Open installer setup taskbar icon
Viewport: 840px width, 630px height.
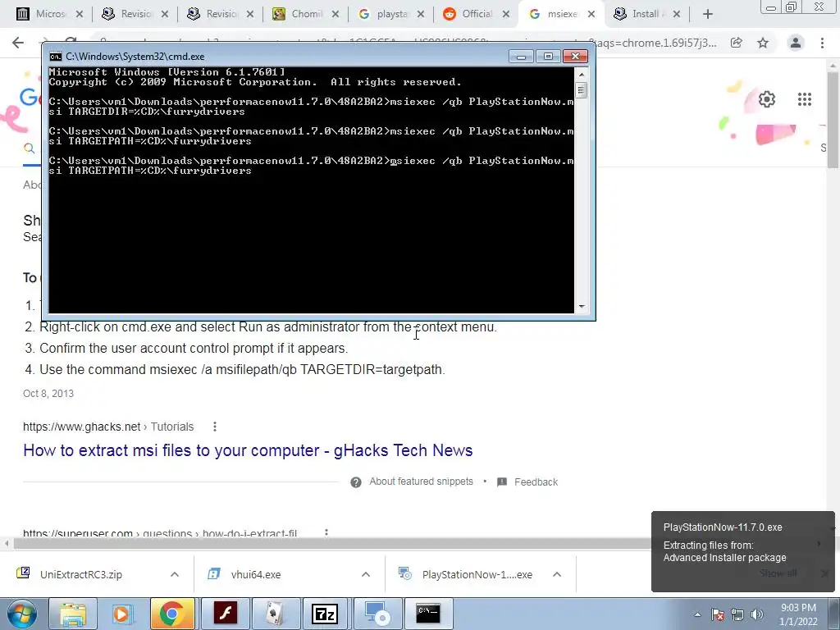[377, 614]
